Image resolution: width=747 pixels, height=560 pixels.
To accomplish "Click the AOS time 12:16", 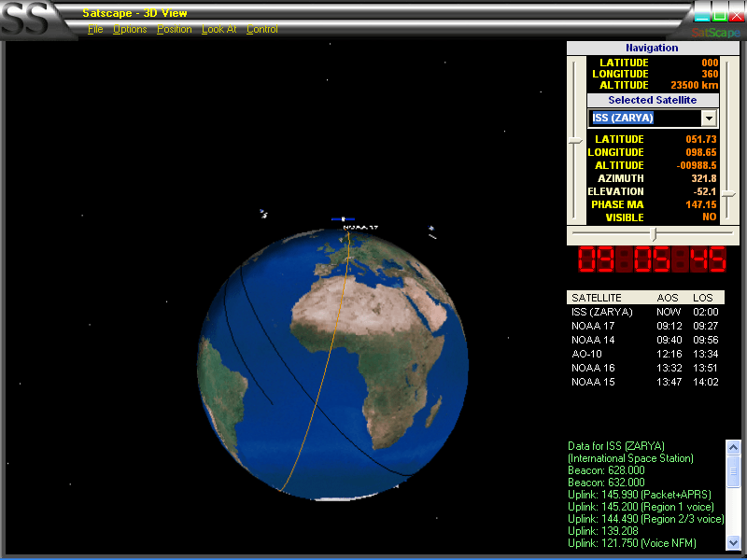I will [669, 354].
